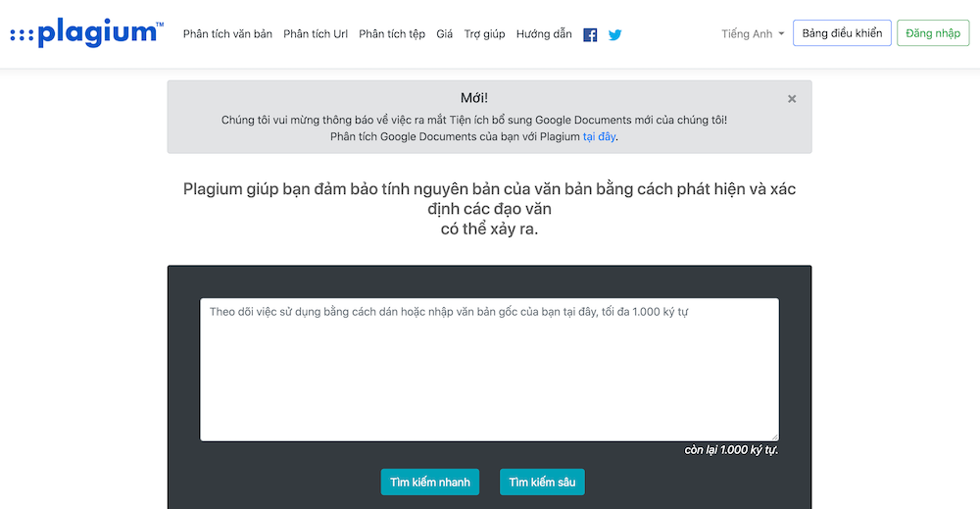Follow the 'tại đây' link

click(x=600, y=136)
